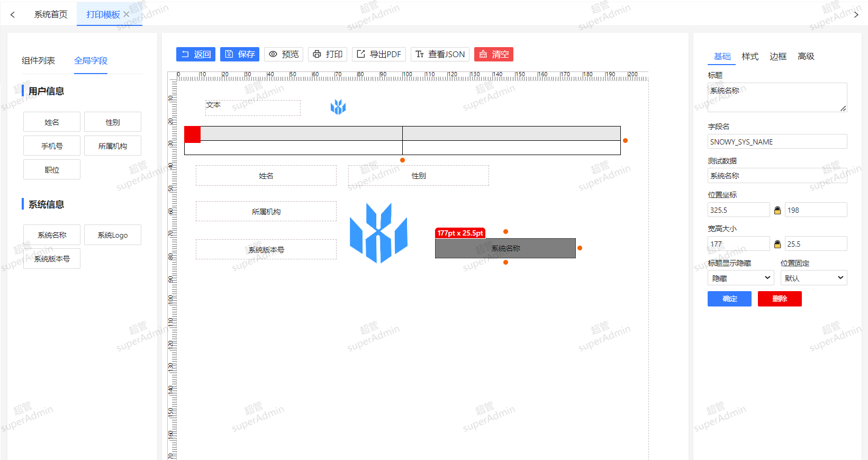Image resolution: width=868 pixels, height=460 pixels.
Task: Click the red 删除 button
Action: click(780, 299)
